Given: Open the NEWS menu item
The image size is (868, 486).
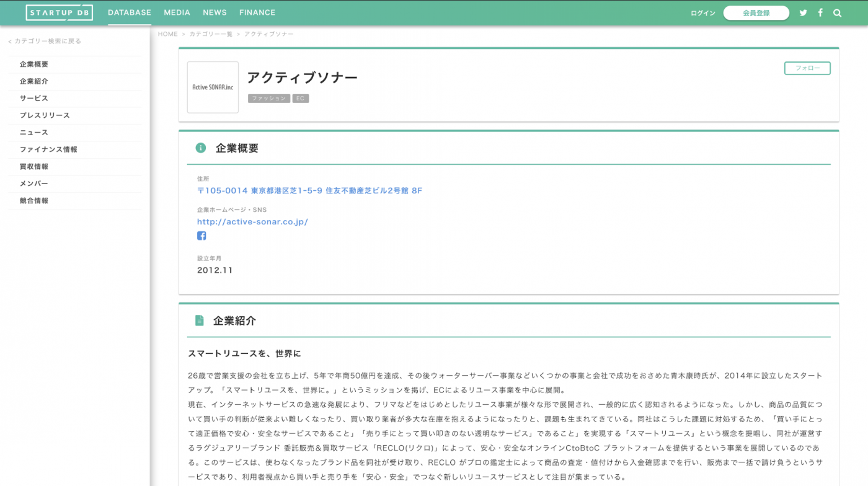Looking at the screenshot, I should 215,12.
